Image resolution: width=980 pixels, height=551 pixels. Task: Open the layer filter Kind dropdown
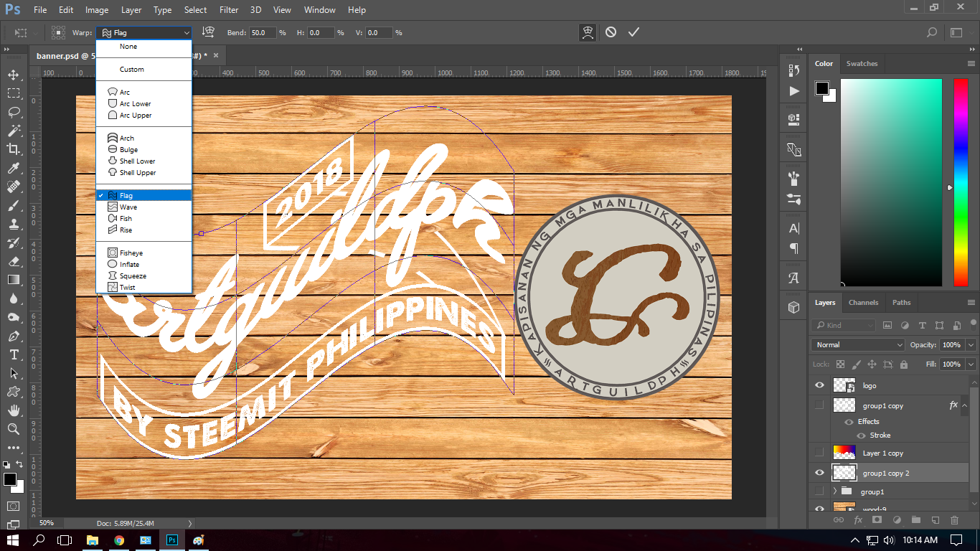[844, 325]
